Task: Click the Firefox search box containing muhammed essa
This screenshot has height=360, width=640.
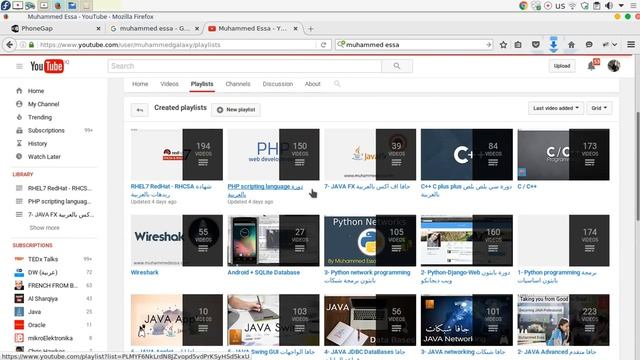Action: point(414,44)
